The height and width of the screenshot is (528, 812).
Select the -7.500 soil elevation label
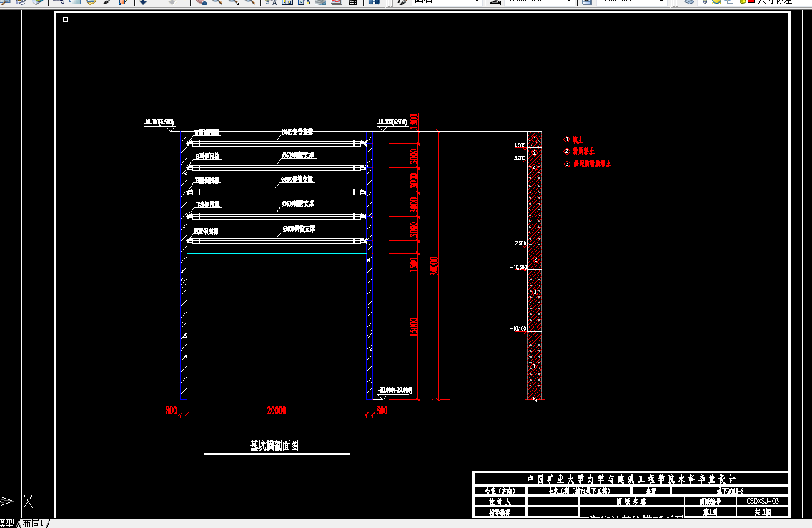518,243
